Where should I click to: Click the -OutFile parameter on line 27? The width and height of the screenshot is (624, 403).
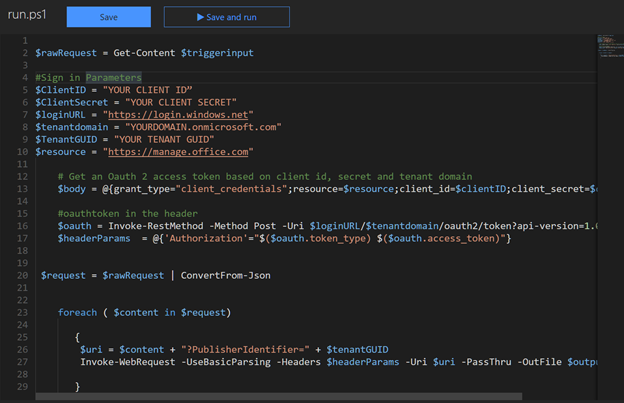[x=539, y=362]
